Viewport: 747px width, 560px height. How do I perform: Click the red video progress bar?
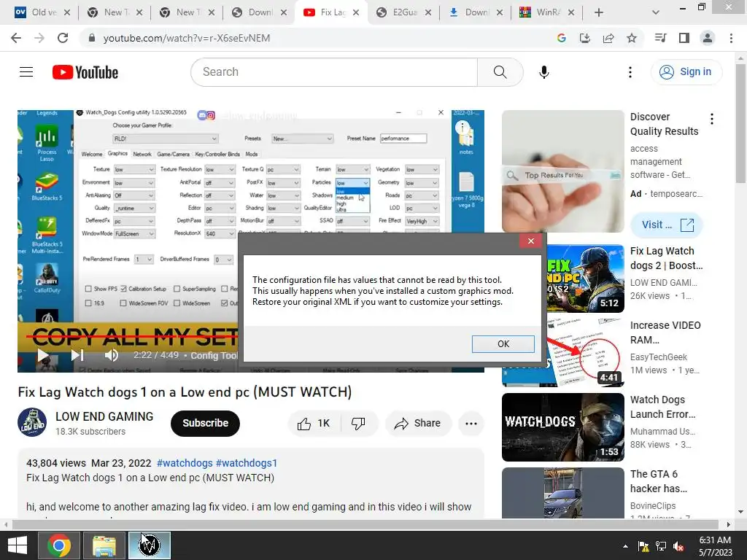[x=133, y=337]
